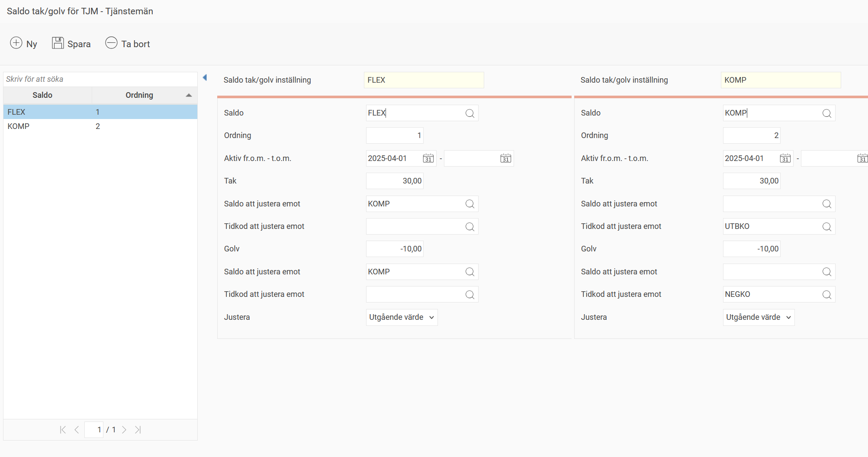This screenshot has height=457, width=868.
Task: Open the Saldo lookup for the KOMP field
Action: click(x=826, y=113)
